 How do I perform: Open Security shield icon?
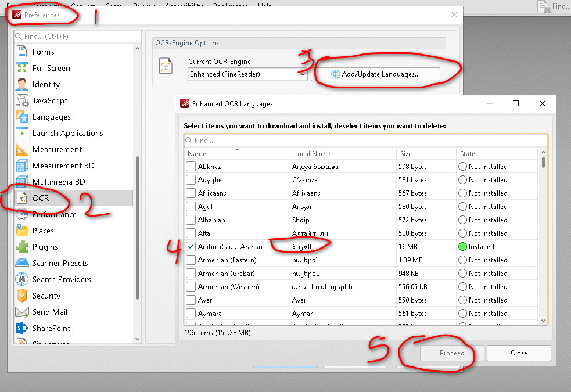click(x=22, y=296)
